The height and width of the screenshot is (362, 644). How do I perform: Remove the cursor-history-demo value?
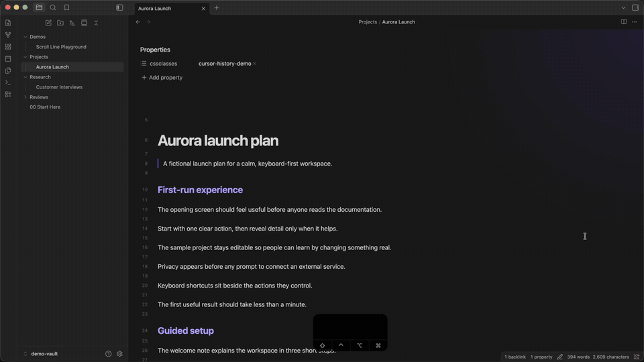[x=255, y=64]
